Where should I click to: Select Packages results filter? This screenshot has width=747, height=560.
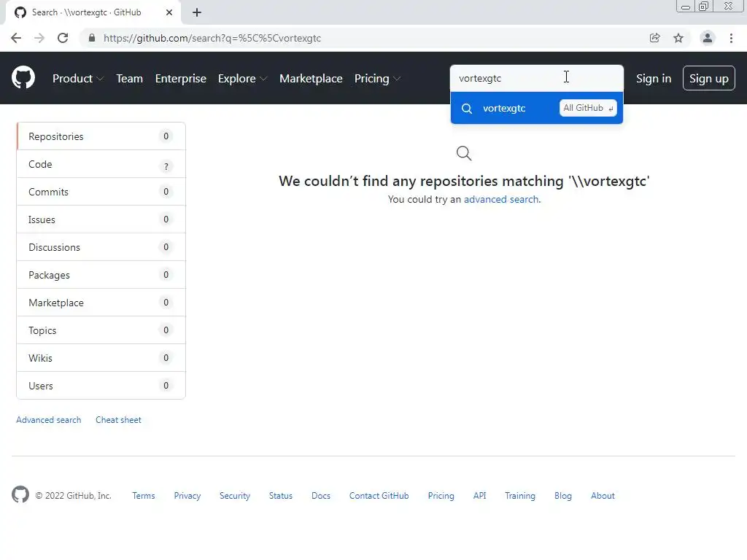[101, 275]
